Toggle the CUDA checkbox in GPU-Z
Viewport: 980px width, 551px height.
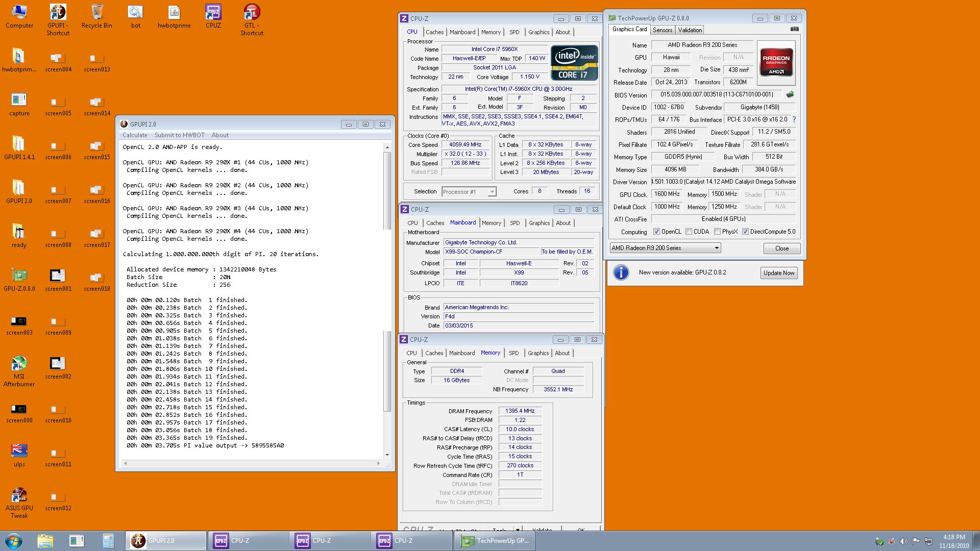point(689,232)
